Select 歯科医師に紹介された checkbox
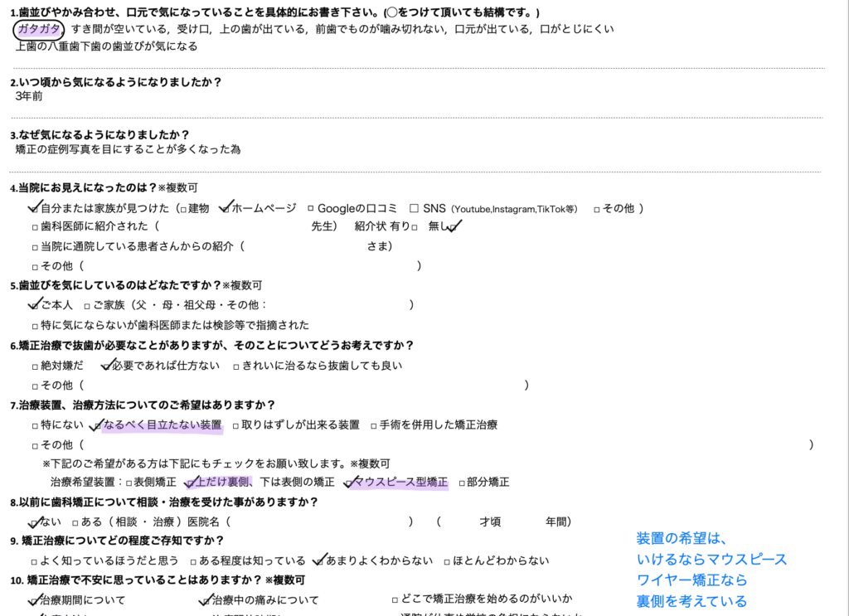Image resolution: width=849 pixels, height=616 pixels. pyautogui.click(x=35, y=226)
